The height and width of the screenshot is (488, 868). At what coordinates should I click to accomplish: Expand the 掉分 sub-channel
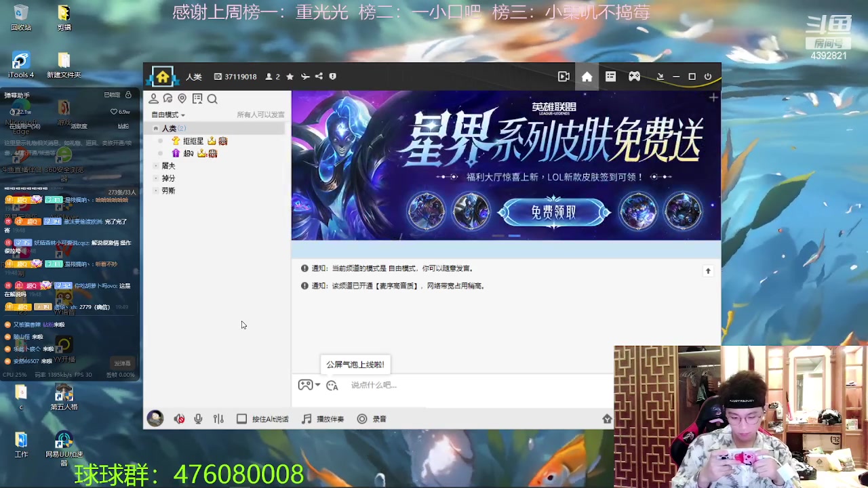click(156, 178)
